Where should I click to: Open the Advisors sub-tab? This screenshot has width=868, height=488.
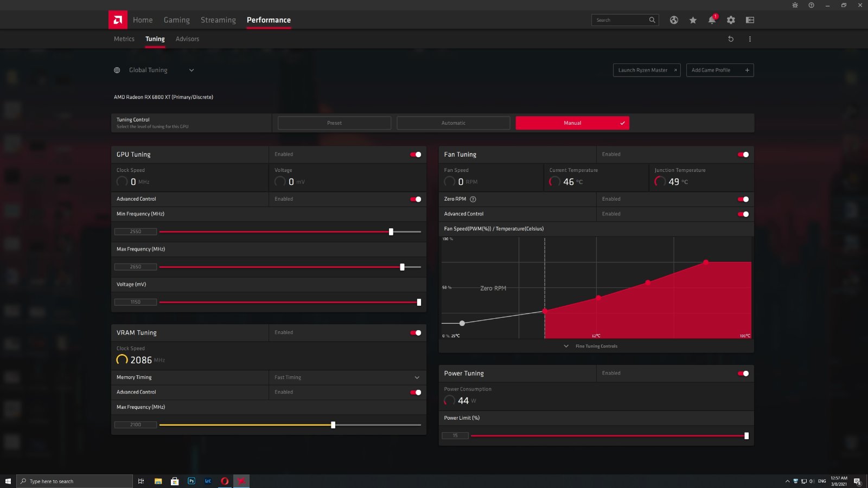pos(187,39)
